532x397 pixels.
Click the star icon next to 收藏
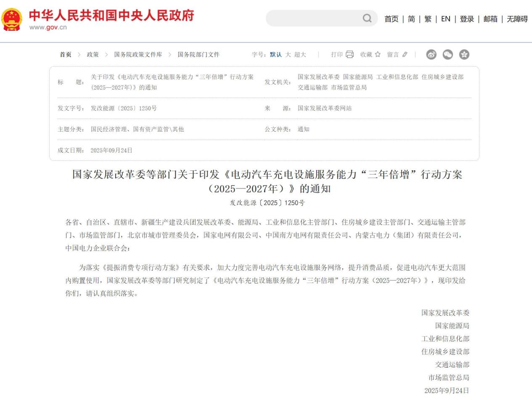[x=378, y=54]
